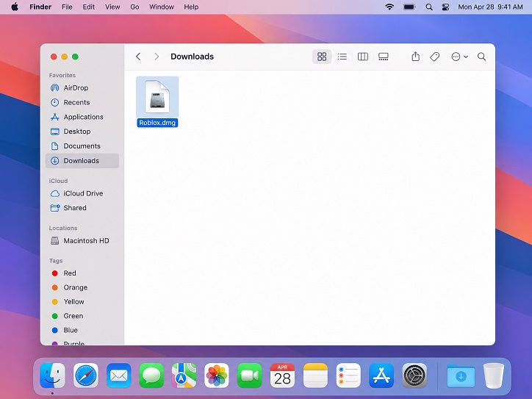Switch to gallery view
This screenshot has width=532, height=399.
pyautogui.click(x=384, y=57)
